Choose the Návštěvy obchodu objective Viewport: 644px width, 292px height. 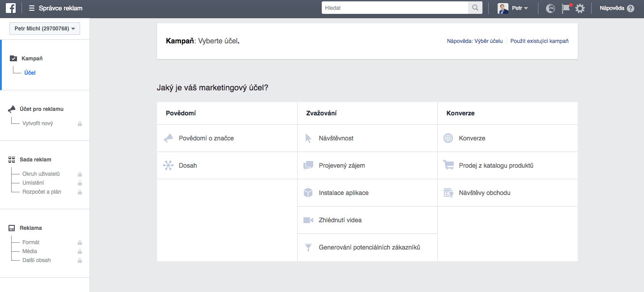[508, 193]
